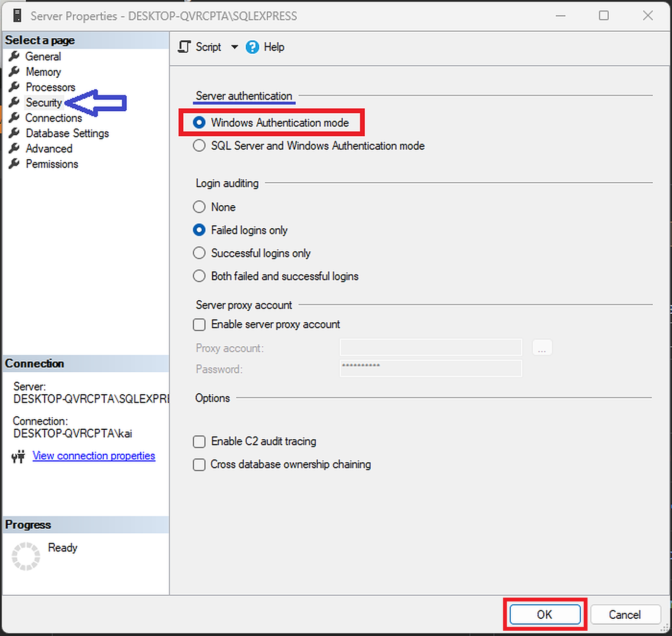Open View connection properties link
Image resolution: width=672 pixels, height=636 pixels.
[x=94, y=456]
